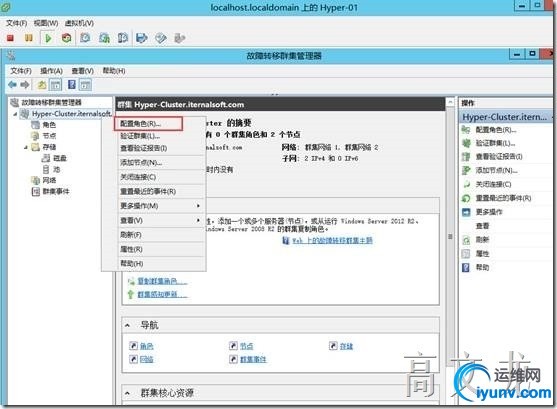Open 查看(V) menu in cluster manager menubar
The width and height of the screenshot is (557, 409).
point(82,71)
